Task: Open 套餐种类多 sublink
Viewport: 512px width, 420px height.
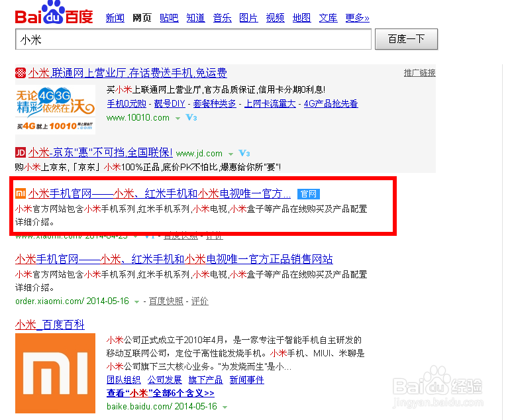Action: [215, 103]
